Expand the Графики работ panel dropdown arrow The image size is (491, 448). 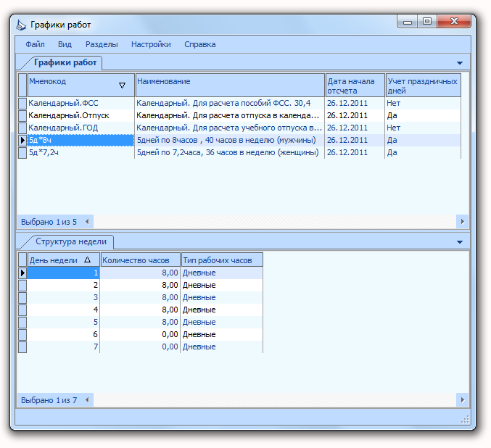click(x=459, y=63)
